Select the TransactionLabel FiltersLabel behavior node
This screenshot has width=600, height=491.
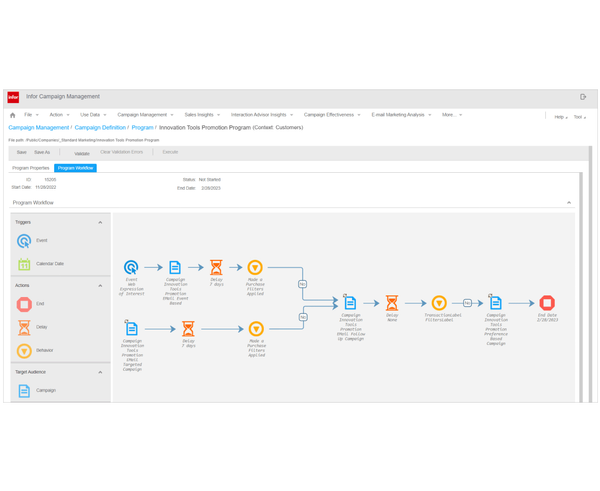[439, 303]
